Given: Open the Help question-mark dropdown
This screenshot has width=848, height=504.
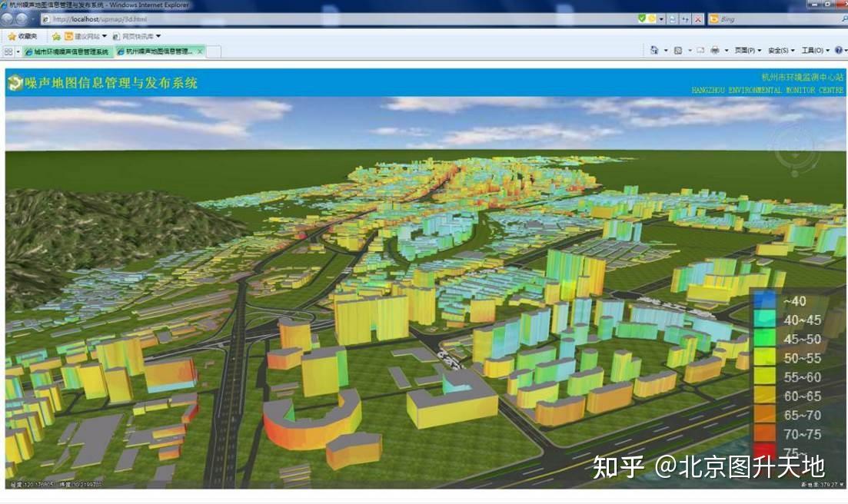Looking at the screenshot, I should (839, 49).
